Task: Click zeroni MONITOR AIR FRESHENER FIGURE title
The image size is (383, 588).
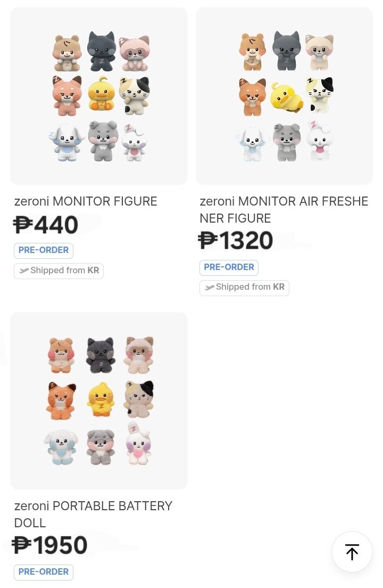Action: 284,209
